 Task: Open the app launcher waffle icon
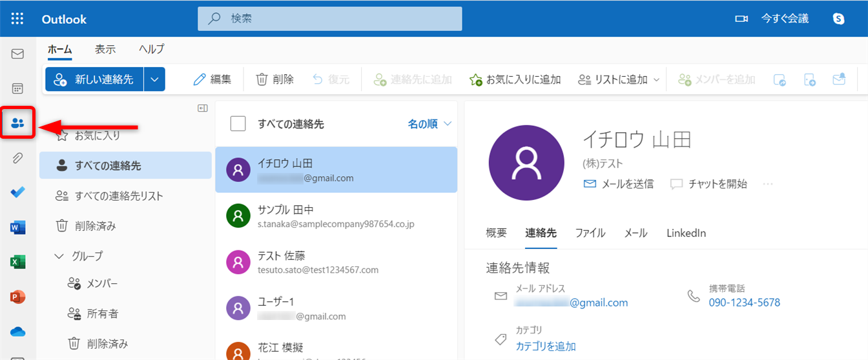[17, 19]
